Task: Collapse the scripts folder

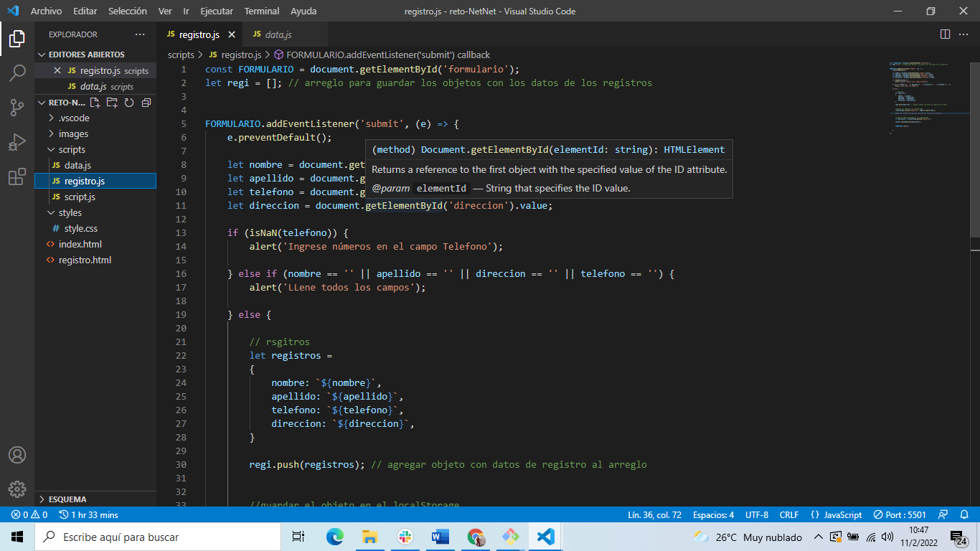Action: click(95, 149)
